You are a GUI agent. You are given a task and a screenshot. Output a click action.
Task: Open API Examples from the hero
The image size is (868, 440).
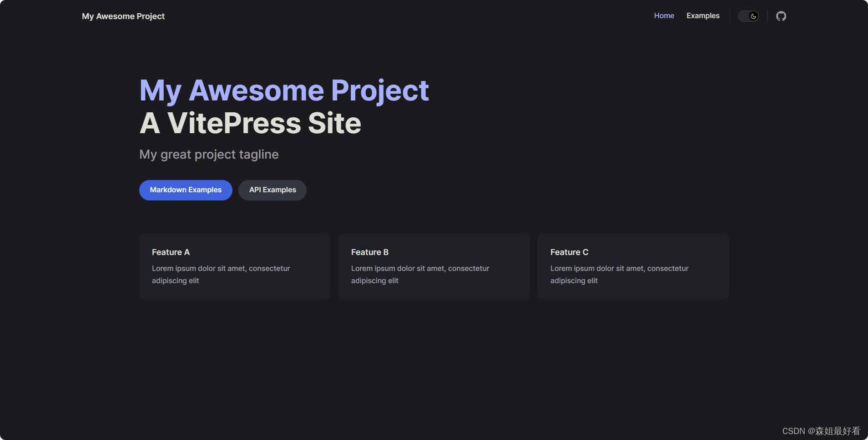pos(272,190)
